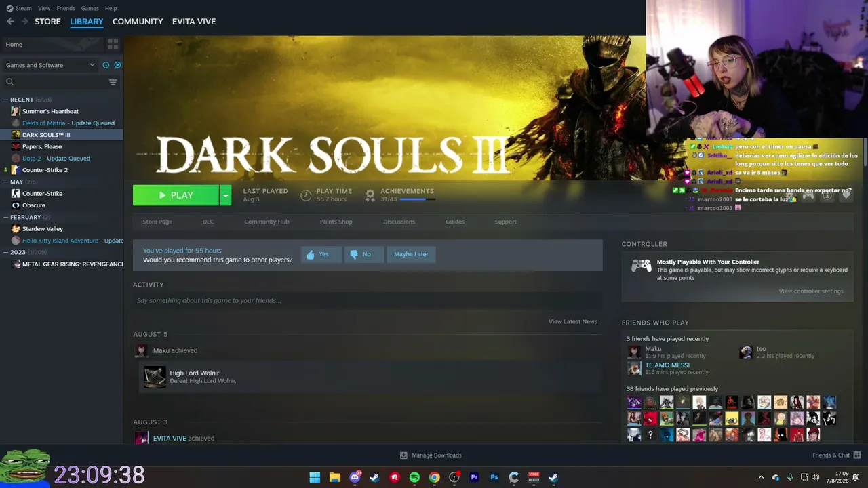Open the COMMUNITY tab
868x488 pixels.
(138, 22)
